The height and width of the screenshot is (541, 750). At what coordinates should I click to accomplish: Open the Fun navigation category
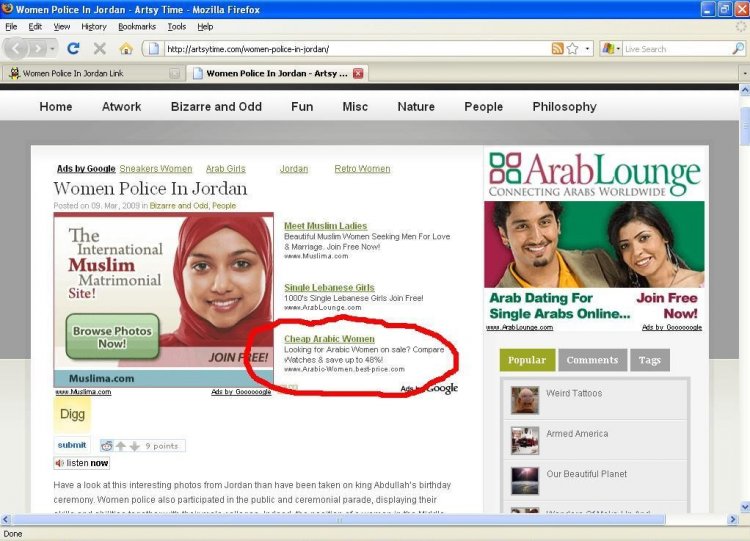click(x=302, y=107)
